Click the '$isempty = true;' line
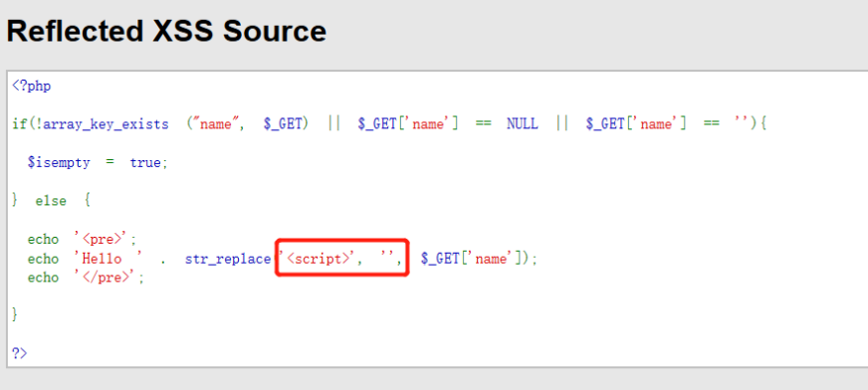Screen dimensions: 868x390 (x=98, y=163)
